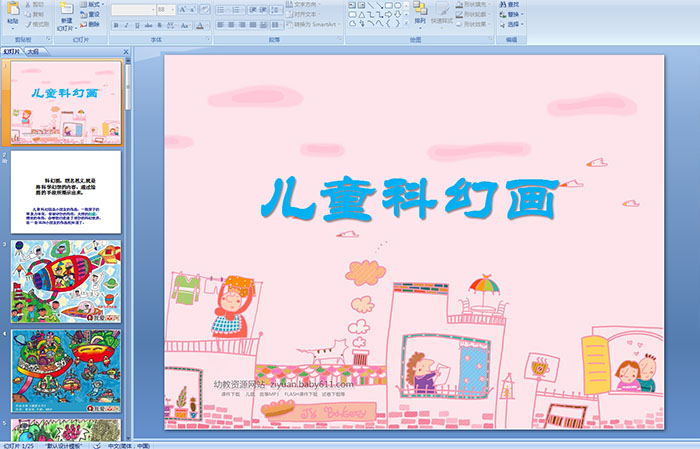Select the horizontal Text Box shape in gallery
Image resolution: width=700 pixels, height=449 pixels.
pos(352,5)
